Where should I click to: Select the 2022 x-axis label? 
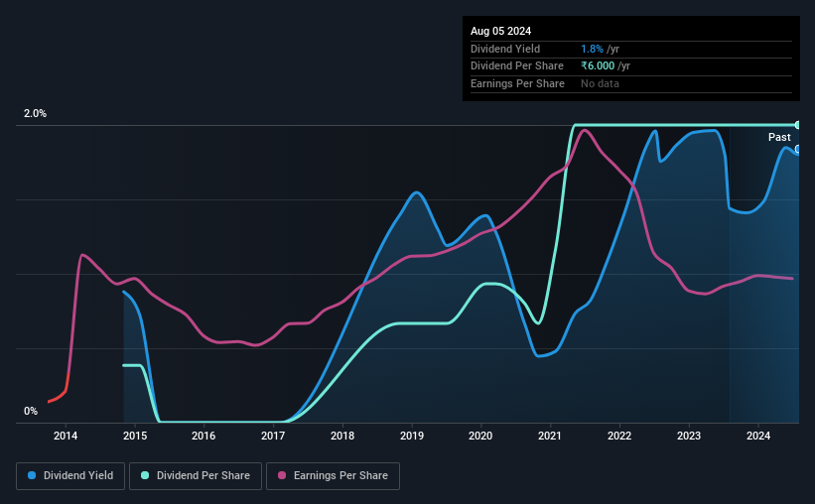click(619, 436)
